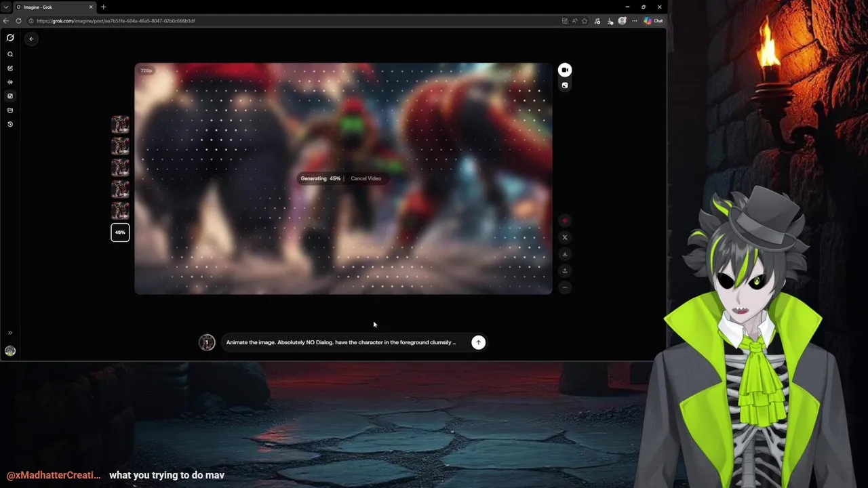Image resolution: width=868 pixels, height=488 pixels.
Task: Select the 'Imagine - Grok' browser tab
Action: coord(54,7)
